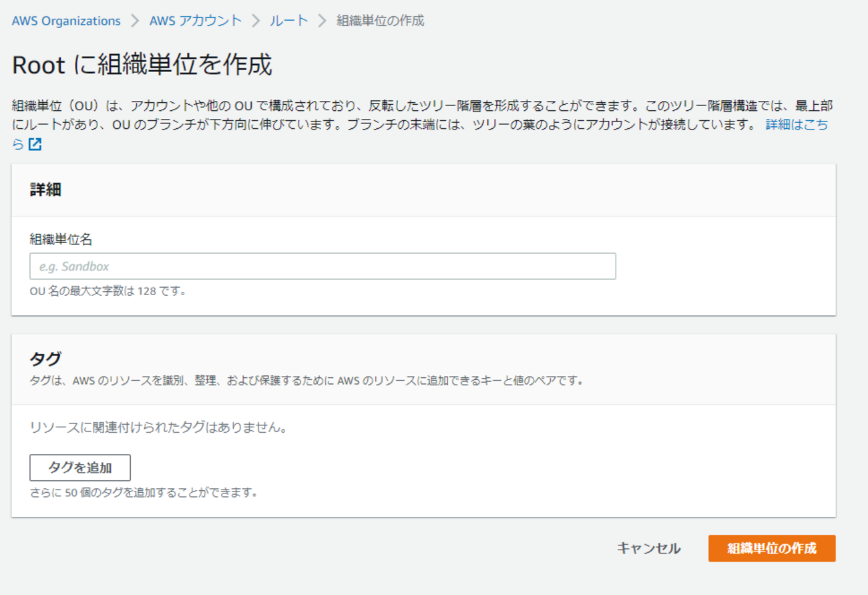This screenshot has height=595, width=868.
Task: Focus the 組織単位名 text input
Action: tap(322, 266)
